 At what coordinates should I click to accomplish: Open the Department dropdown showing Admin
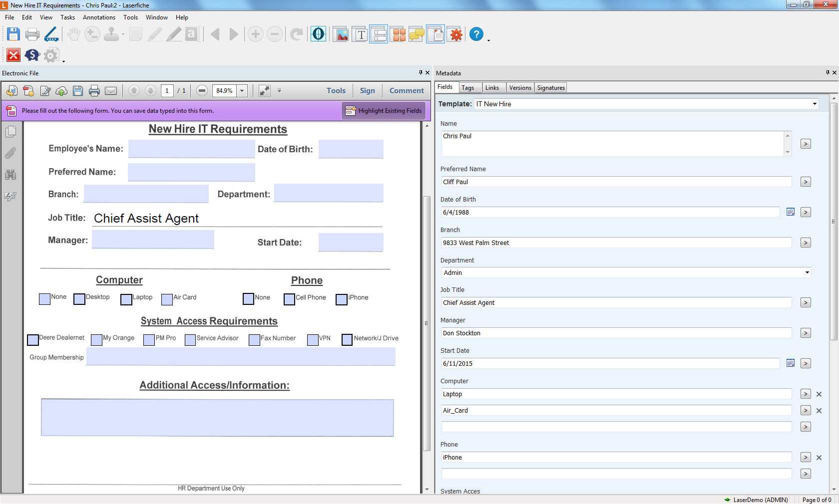pyautogui.click(x=807, y=272)
